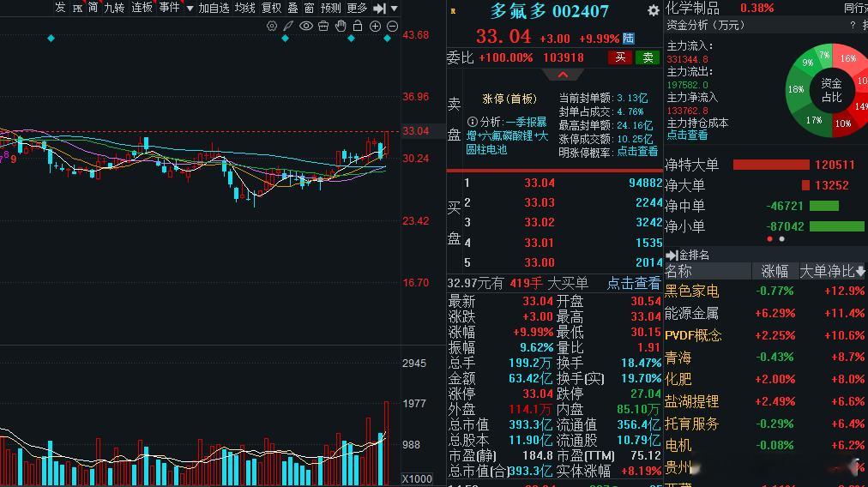Toggle 连板 indicator

142,8
